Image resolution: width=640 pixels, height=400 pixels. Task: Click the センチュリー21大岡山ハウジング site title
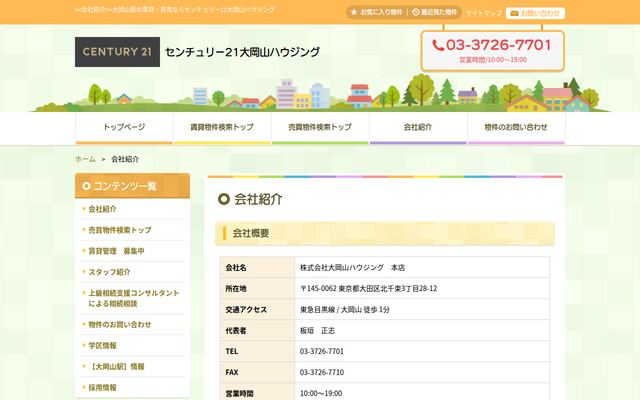pos(242,52)
